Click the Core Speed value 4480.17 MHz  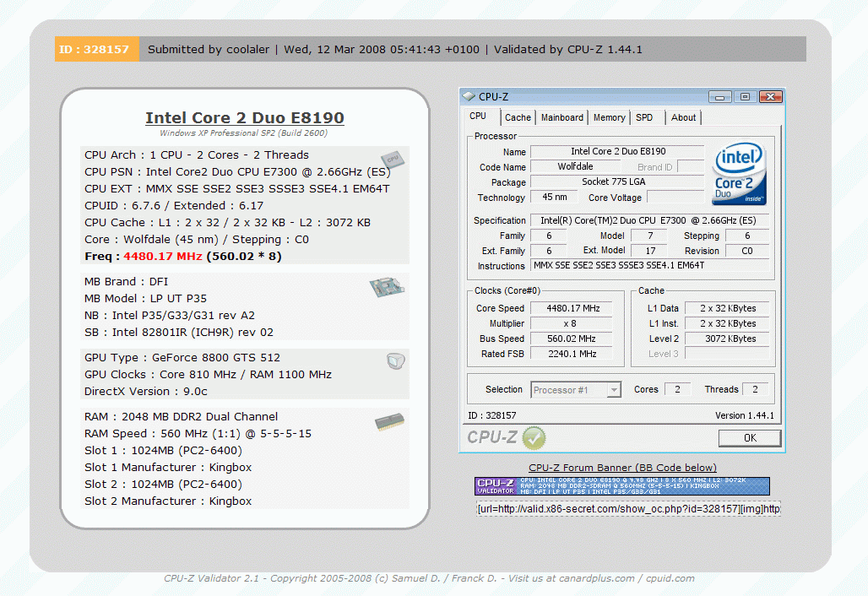pos(572,308)
